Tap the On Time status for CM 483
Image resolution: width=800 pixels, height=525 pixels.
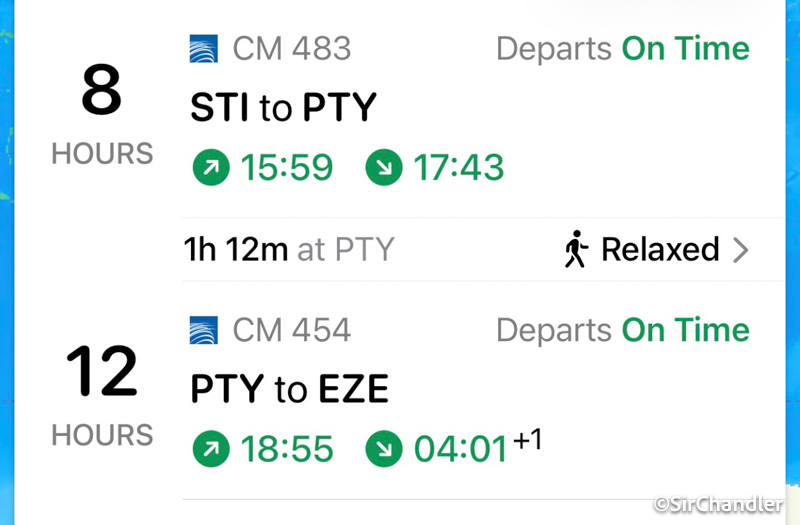[685, 48]
